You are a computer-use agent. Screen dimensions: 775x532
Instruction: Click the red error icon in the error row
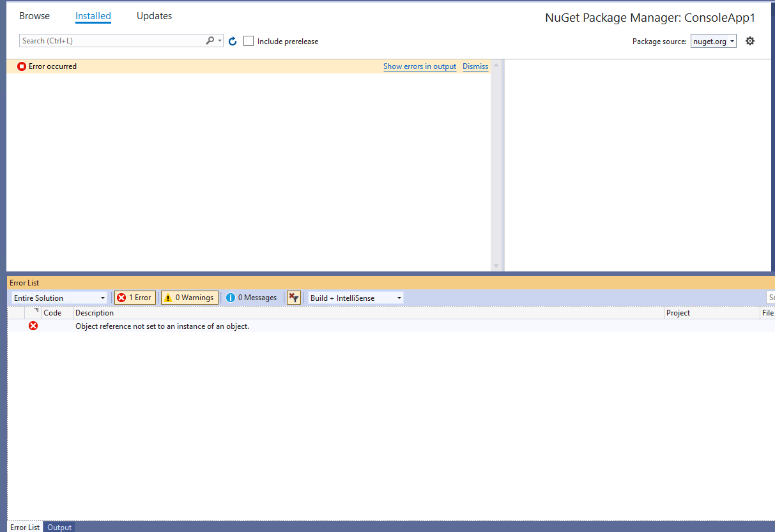[33, 326]
